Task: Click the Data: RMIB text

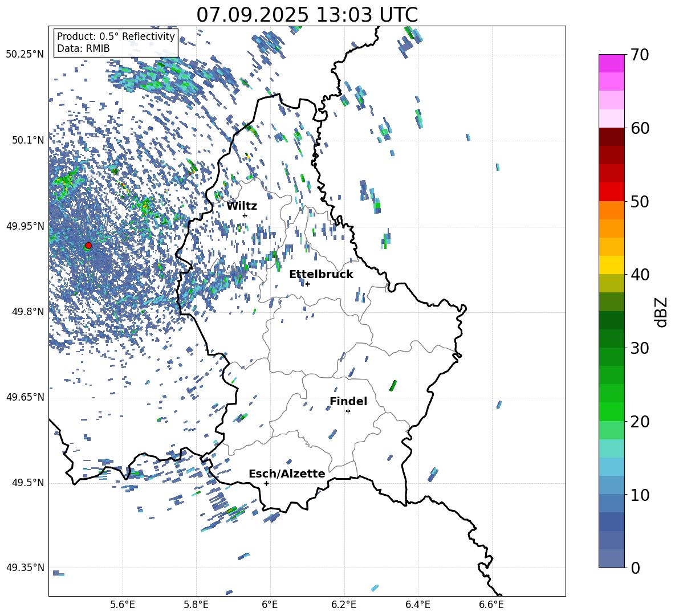Action: (x=83, y=48)
